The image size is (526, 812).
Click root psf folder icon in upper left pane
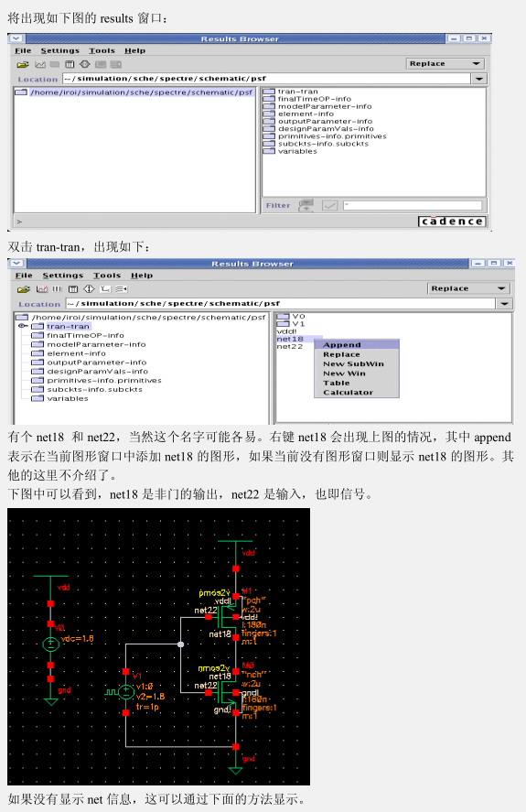pyautogui.click(x=21, y=92)
